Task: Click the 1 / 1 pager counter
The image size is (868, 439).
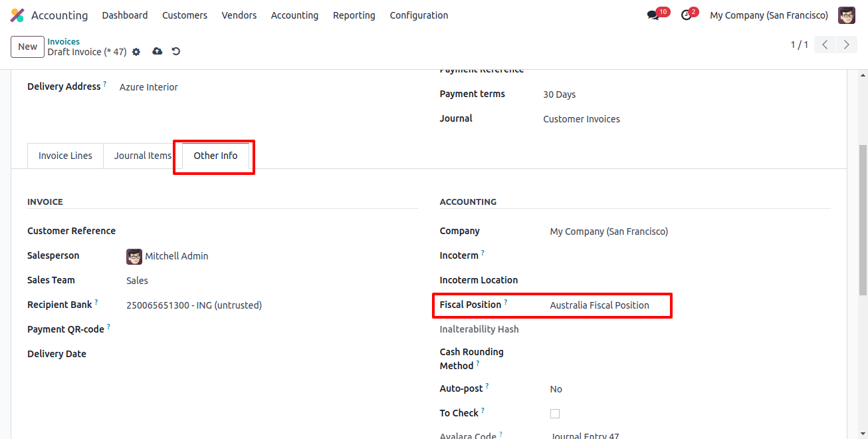Action: pos(799,45)
